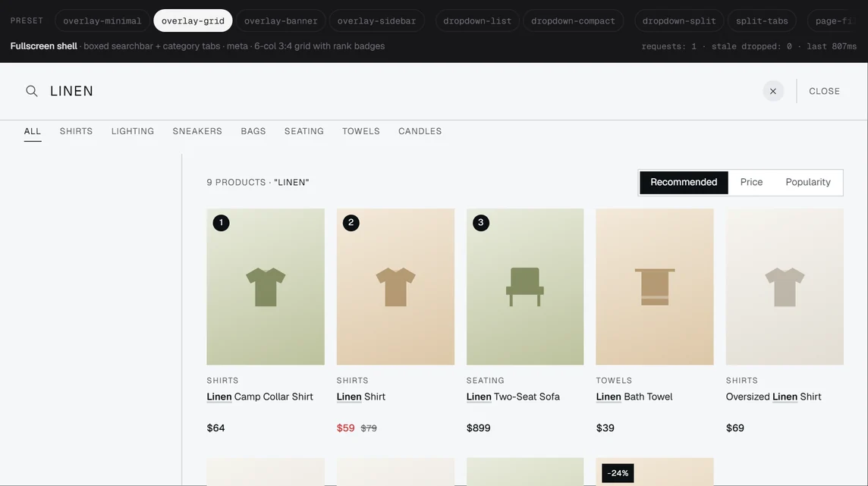Screen dimensions: 868x486
Task: Select the dropdown-compact preset
Action: tap(573, 20)
